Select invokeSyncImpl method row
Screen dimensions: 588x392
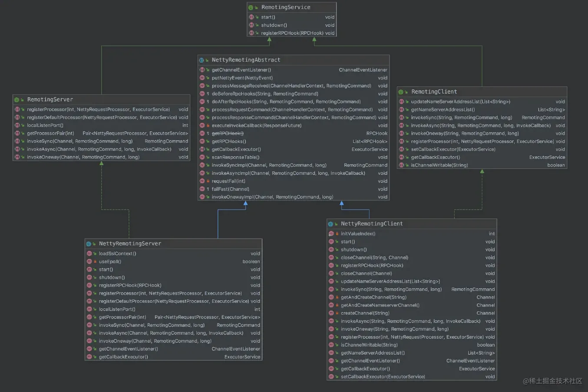pos(294,165)
